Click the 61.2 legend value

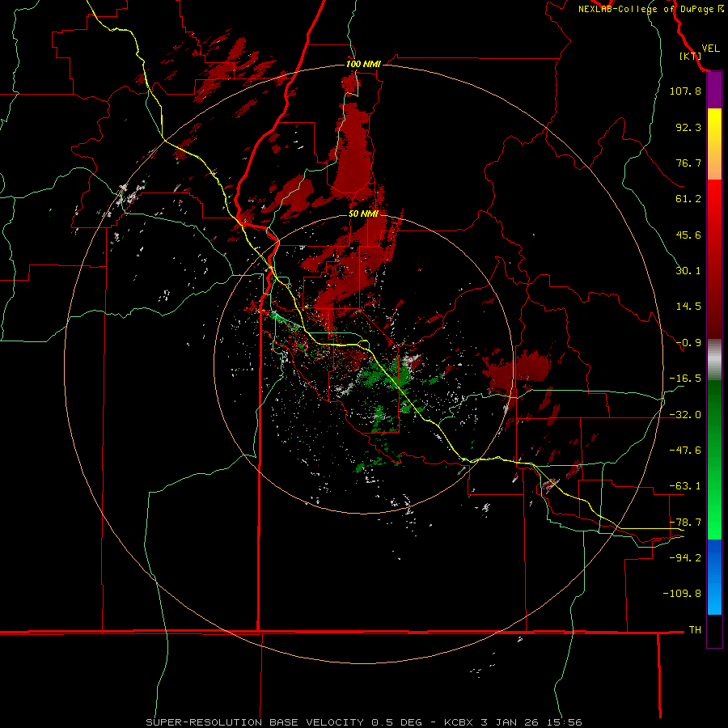coord(688,199)
